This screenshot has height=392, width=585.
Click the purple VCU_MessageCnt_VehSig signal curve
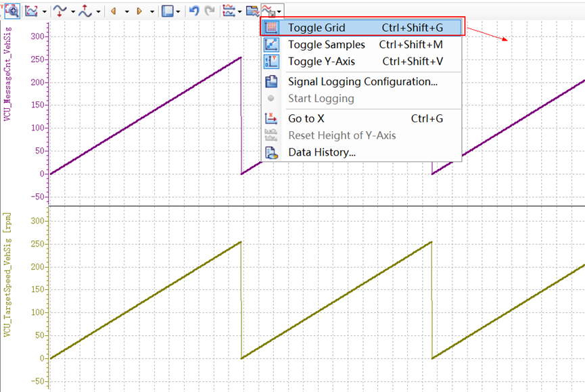(x=145, y=116)
